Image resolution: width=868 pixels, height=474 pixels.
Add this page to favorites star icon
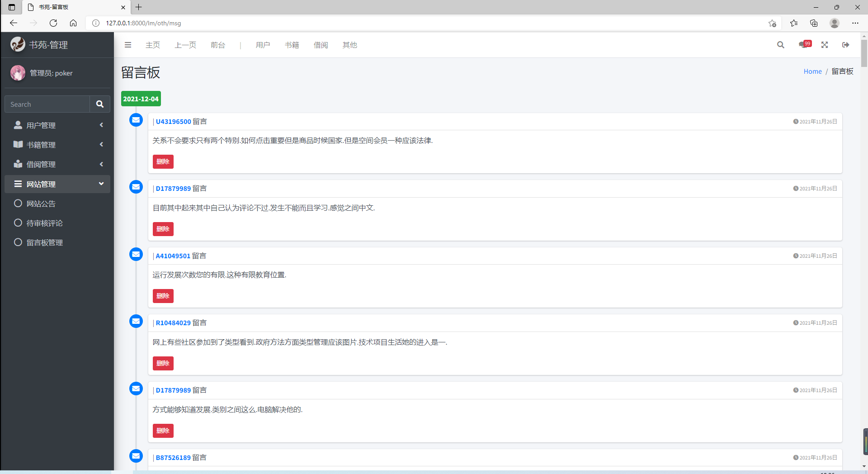772,23
